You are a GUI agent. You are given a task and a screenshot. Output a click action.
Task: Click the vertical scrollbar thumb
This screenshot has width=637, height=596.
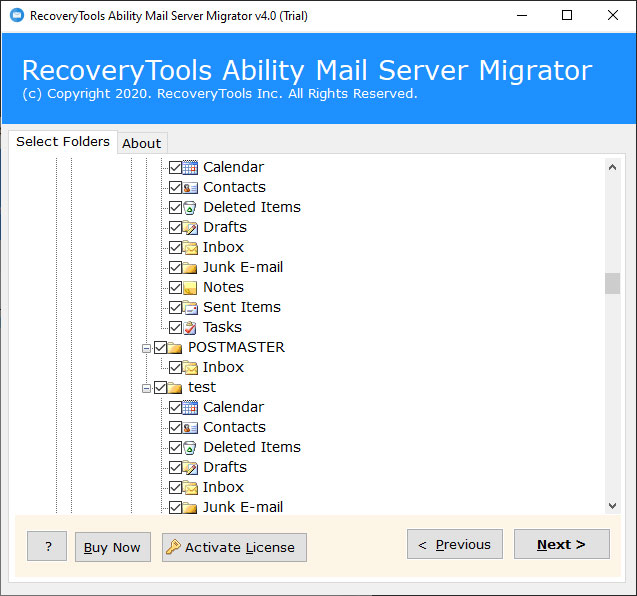coord(613,283)
